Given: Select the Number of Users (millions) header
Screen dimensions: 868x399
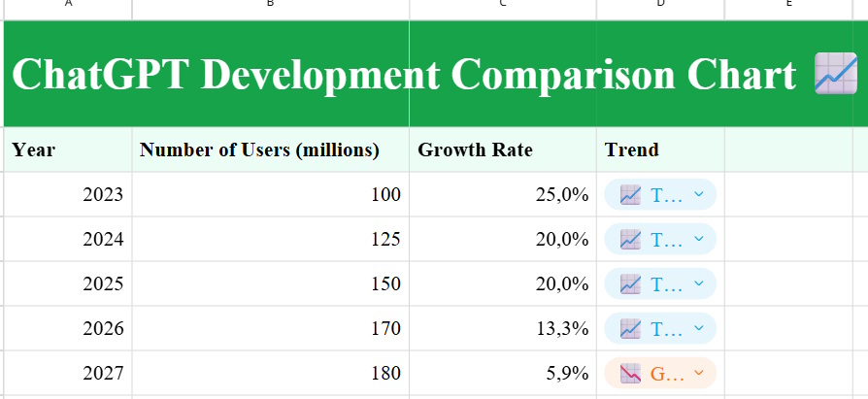Looking at the screenshot, I should (x=271, y=150).
